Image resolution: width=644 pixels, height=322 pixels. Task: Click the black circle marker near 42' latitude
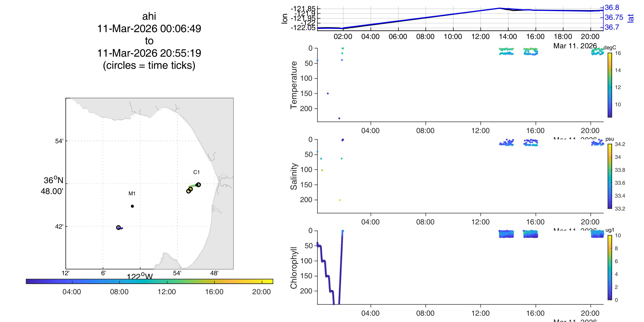(118, 227)
